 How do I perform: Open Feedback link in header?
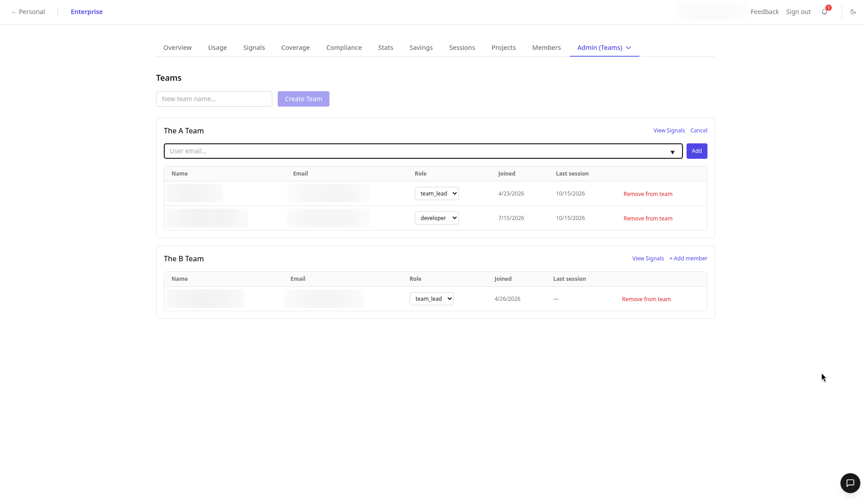765,12
